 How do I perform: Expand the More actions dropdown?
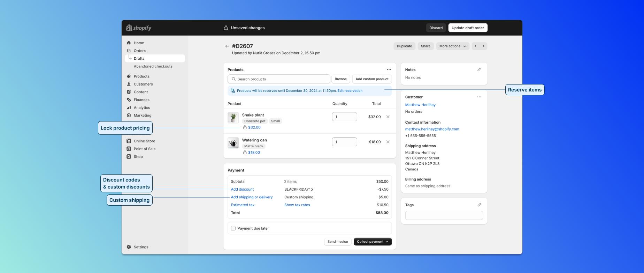453,46
